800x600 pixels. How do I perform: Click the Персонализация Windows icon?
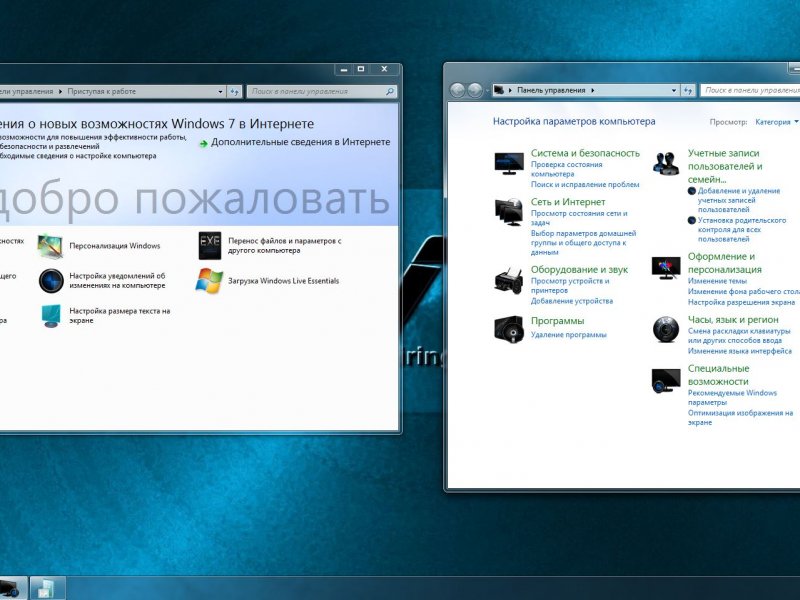pyautogui.click(x=51, y=246)
